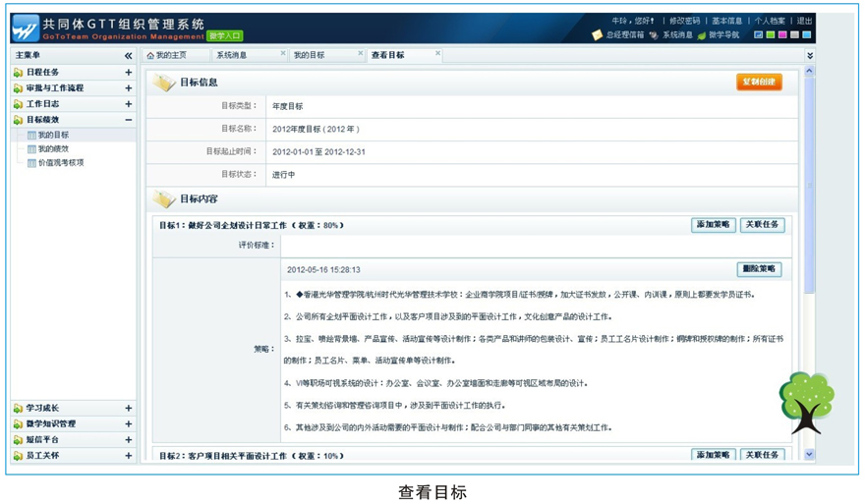Open 微学导航 leaf icon

701,35
